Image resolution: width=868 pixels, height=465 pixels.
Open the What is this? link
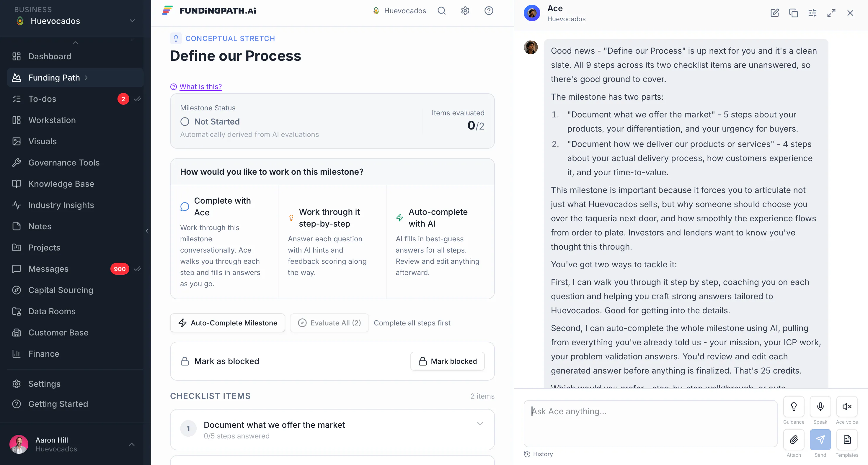(200, 86)
